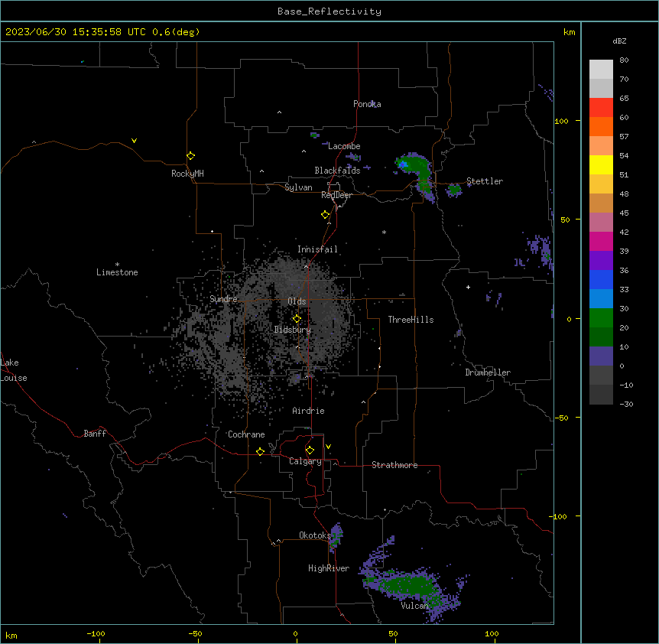Image resolution: width=659 pixels, height=644 pixels.
Task: Click the Cochrane city label
Action: click(246, 434)
